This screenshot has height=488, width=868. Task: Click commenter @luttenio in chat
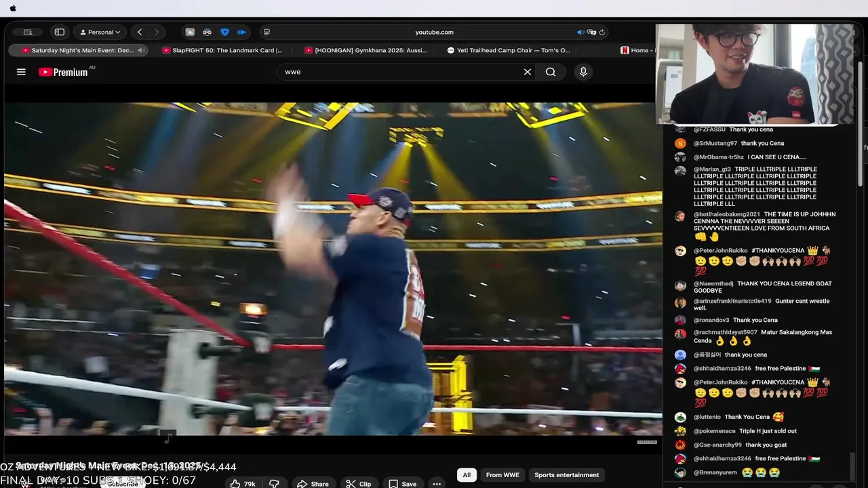coord(707,418)
